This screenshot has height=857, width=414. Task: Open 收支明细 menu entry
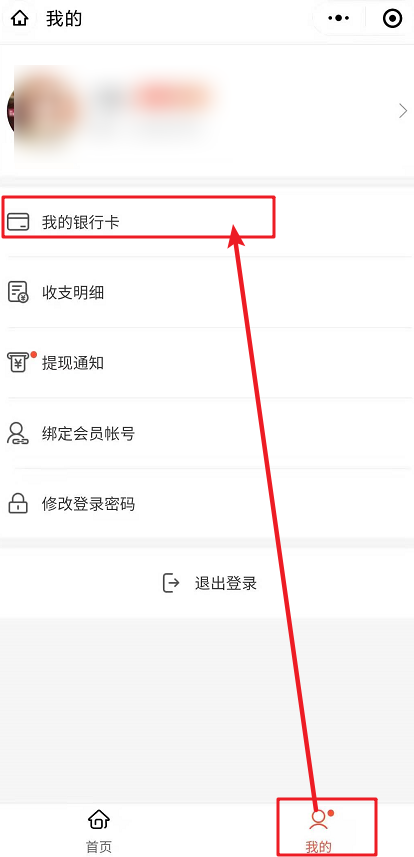(207, 292)
